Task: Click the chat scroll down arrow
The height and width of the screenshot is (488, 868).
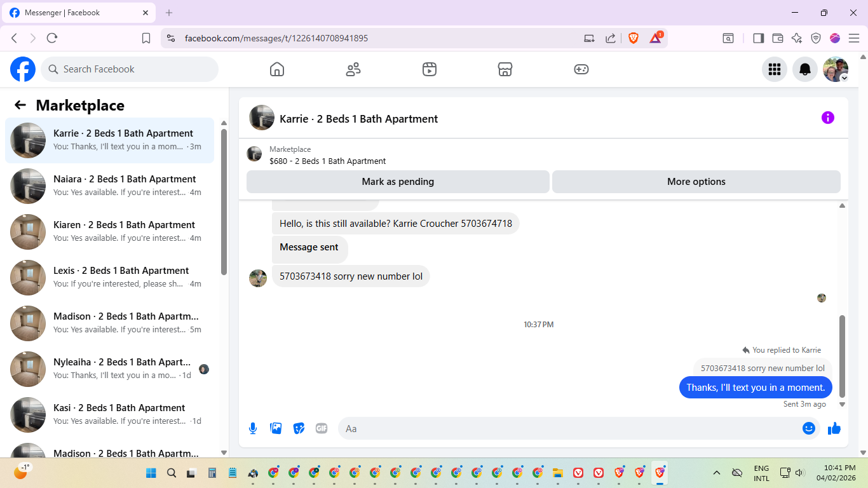Action: click(x=843, y=404)
